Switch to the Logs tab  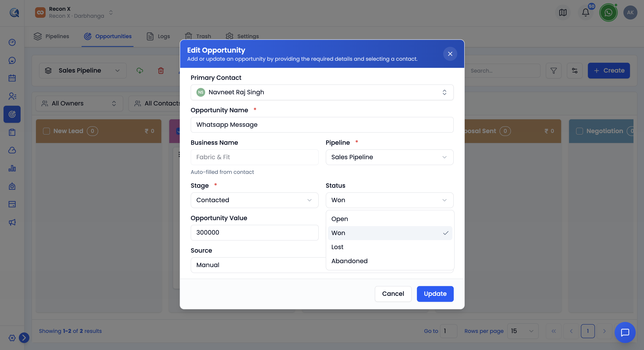[x=158, y=36]
